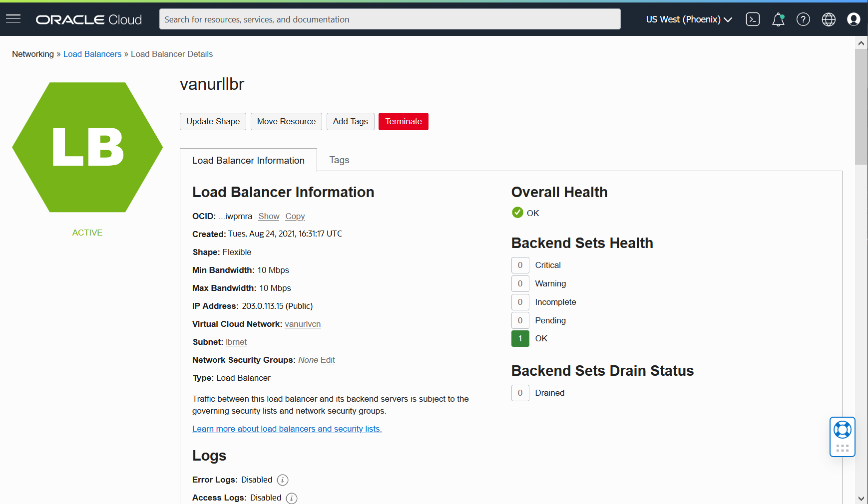This screenshot has height=504, width=868.
Task: Click the Move Resource button
Action: (286, 121)
